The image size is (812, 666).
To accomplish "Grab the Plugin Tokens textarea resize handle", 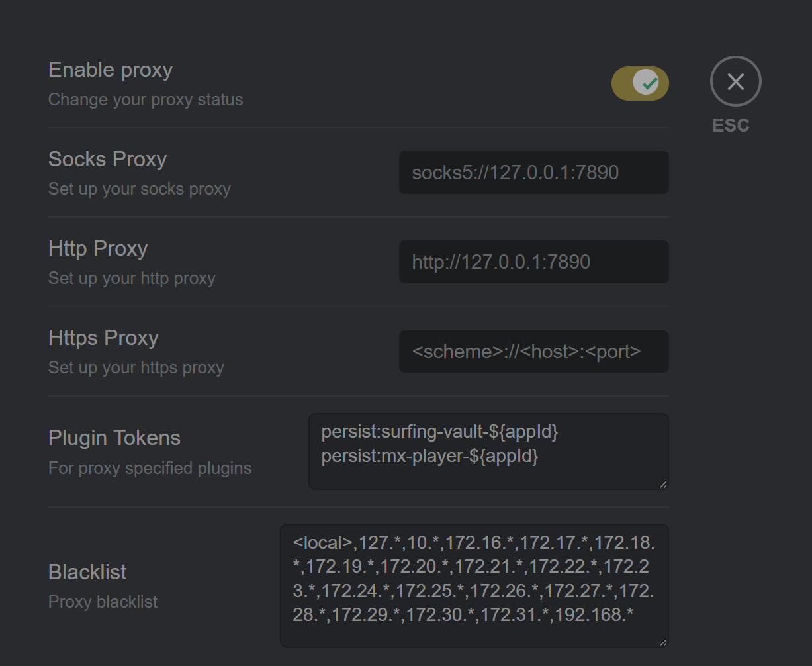I will coord(663,484).
